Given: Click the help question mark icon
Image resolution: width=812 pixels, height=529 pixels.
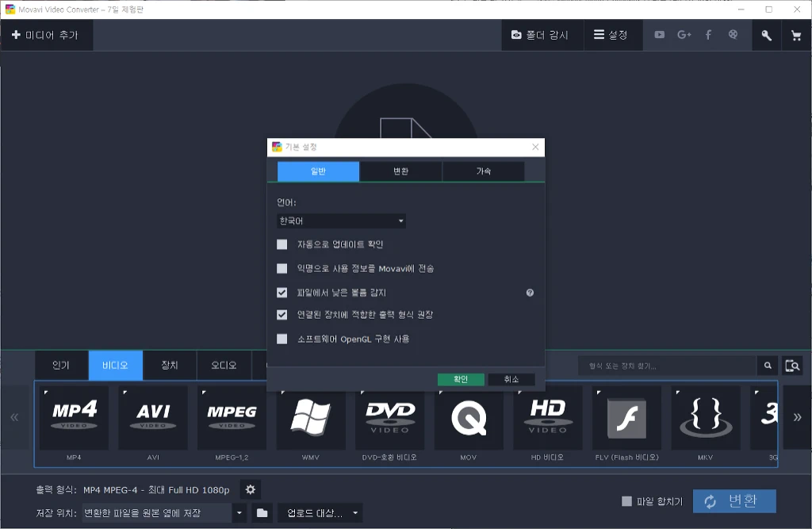Looking at the screenshot, I should click(530, 293).
